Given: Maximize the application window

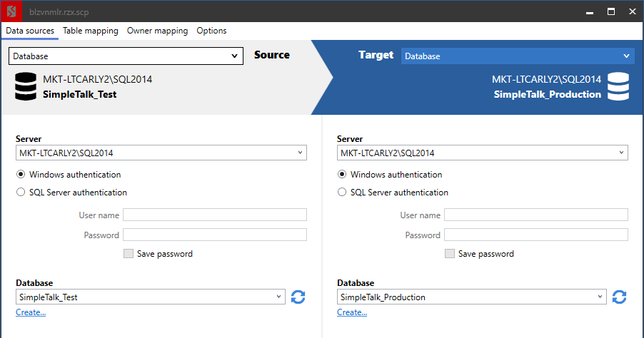Looking at the screenshot, I should (x=611, y=11).
